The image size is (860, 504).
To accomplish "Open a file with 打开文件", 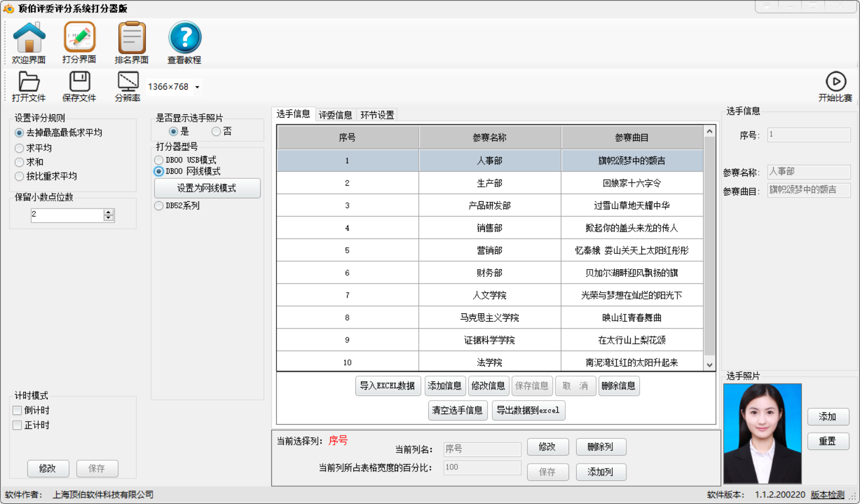I will pyautogui.click(x=29, y=87).
